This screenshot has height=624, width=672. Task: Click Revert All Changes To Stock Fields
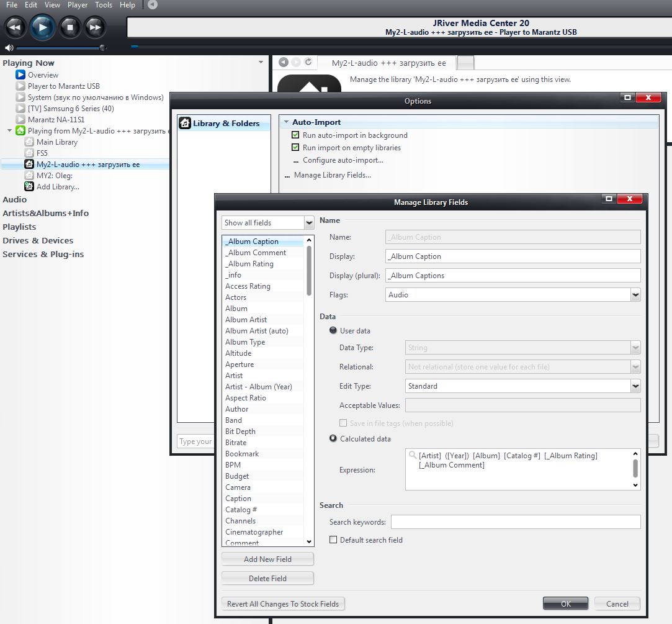click(x=283, y=604)
